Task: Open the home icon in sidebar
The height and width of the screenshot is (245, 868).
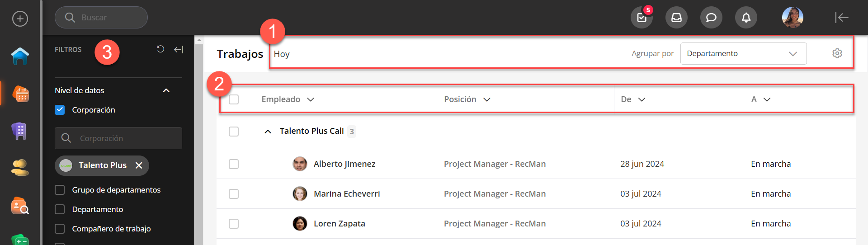Action: point(20,57)
